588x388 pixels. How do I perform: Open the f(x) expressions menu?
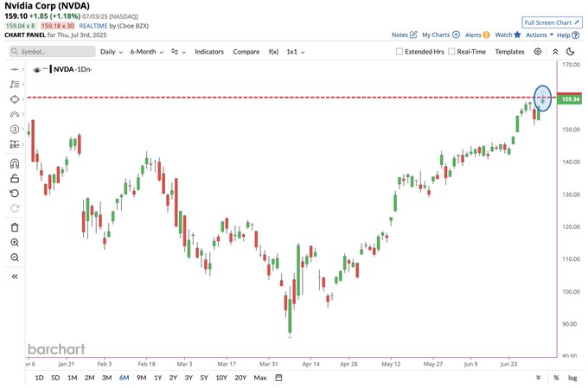273,52
